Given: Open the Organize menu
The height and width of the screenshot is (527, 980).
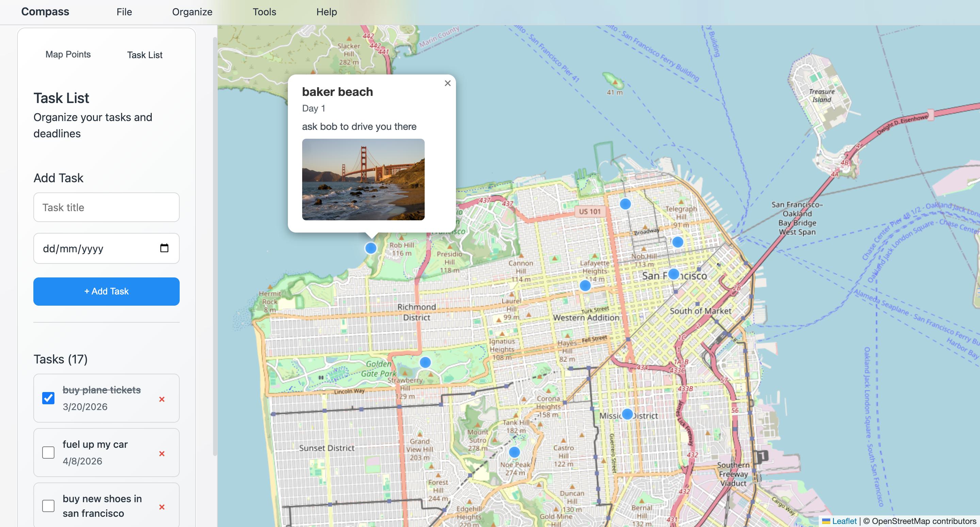Looking at the screenshot, I should 192,12.
